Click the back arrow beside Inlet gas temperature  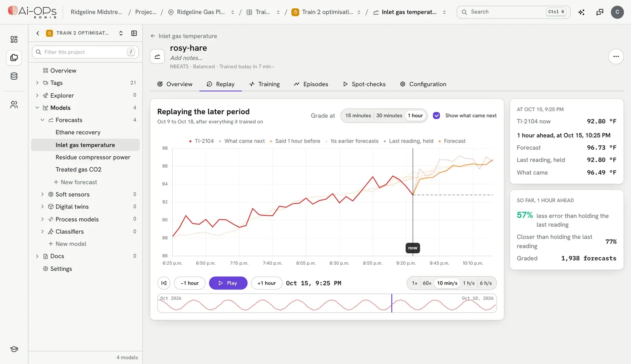tap(153, 36)
